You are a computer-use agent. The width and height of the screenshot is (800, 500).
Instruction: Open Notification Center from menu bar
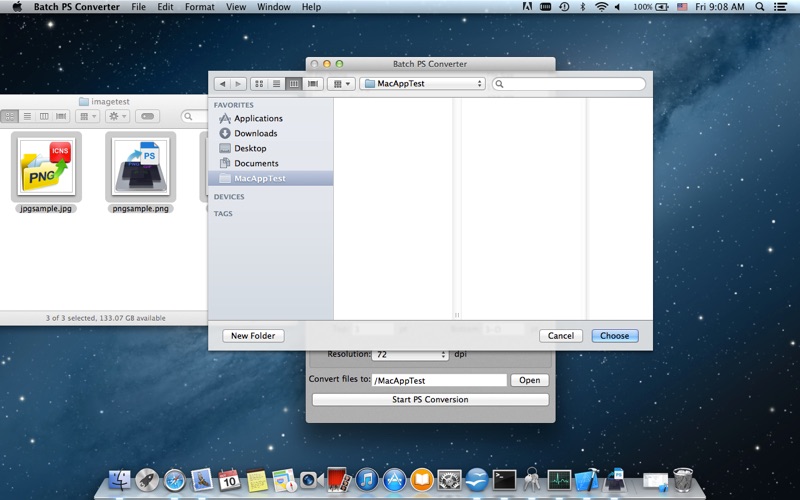coord(780,7)
